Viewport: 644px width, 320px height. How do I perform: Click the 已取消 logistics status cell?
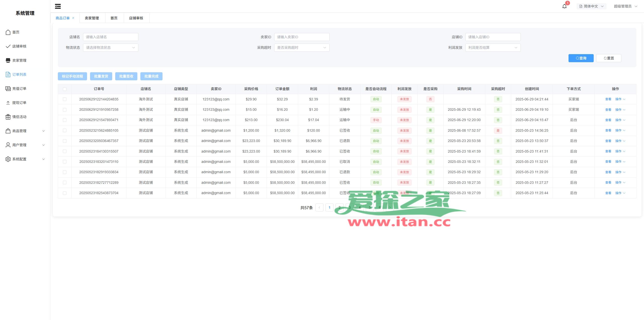click(x=345, y=162)
